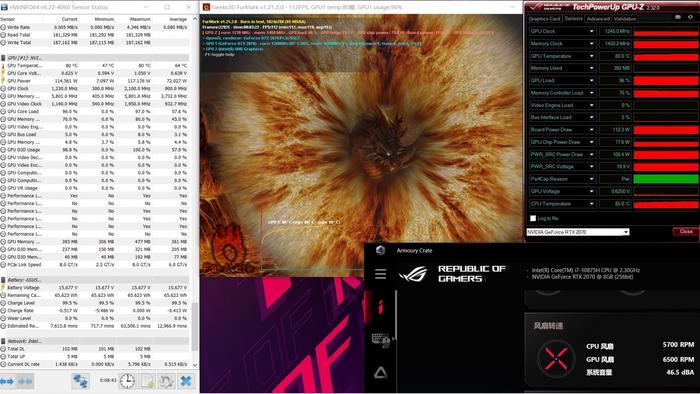The height and width of the screenshot is (394, 700).
Task: Select the Write Total row in HWiNFO
Action: (x=94, y=42)
